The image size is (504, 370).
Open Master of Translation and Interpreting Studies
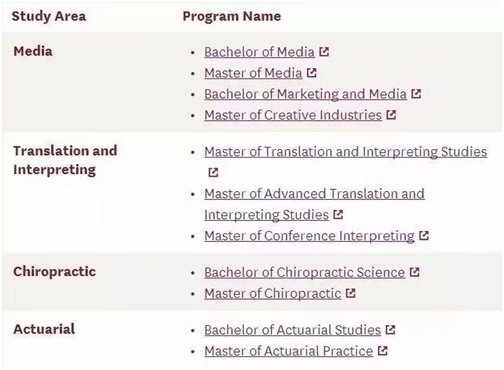346,152
